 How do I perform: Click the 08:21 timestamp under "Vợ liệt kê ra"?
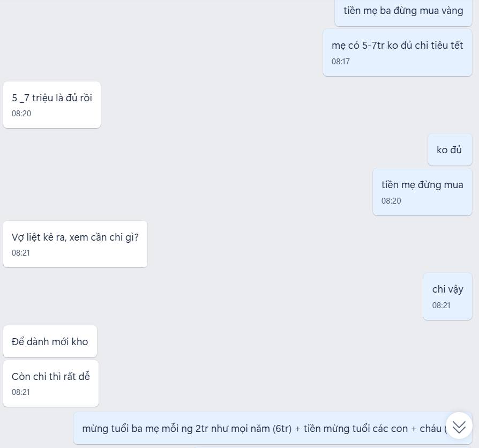[21, 253]
